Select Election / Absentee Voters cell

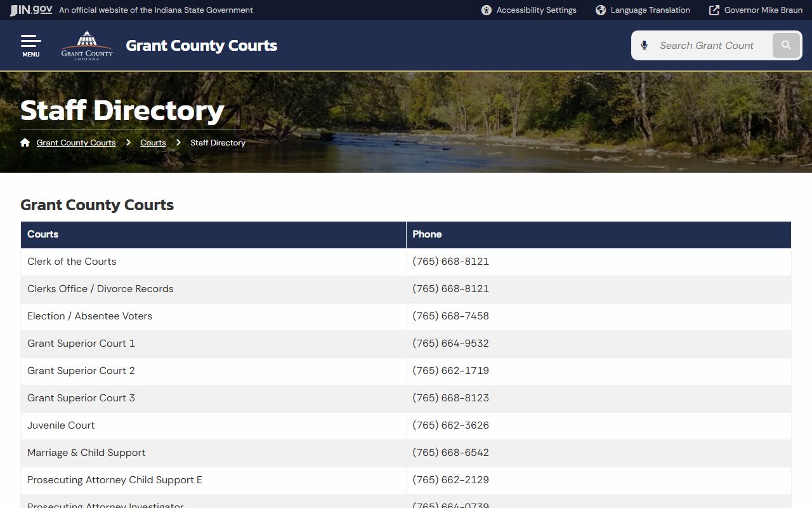[213, 316]
